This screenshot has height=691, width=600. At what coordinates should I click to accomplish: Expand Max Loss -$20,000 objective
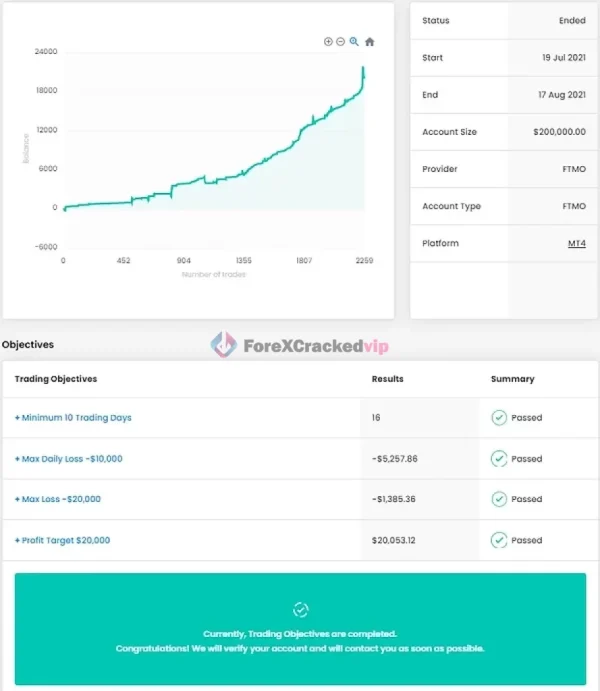[58, 499]
